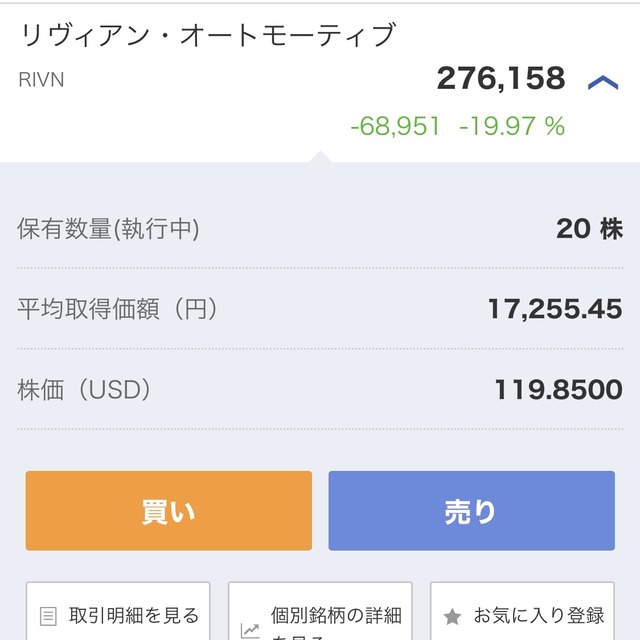Select the -19.97 % change figure
Image resolution: width=640 pixels, height=640 pixels.
click(x=512, y=126)
